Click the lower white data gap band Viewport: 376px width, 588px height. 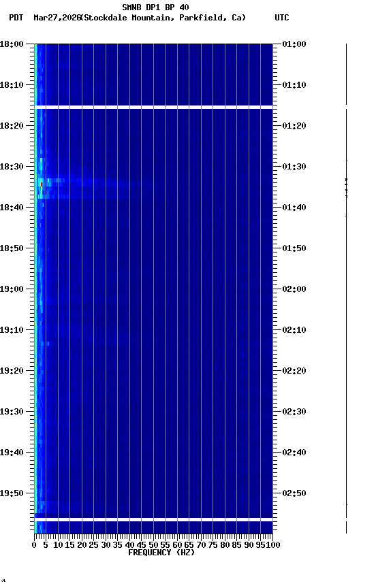click(x=153, y=519)
